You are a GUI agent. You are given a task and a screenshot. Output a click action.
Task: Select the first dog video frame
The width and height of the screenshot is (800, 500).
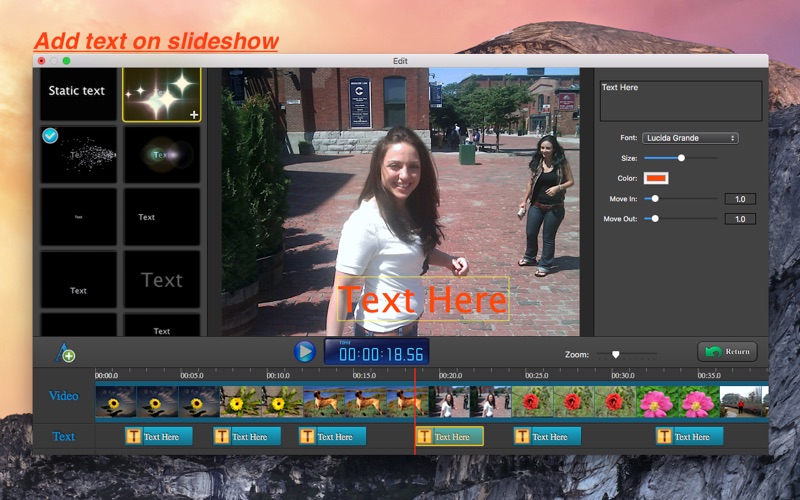(x=324, y=402)
